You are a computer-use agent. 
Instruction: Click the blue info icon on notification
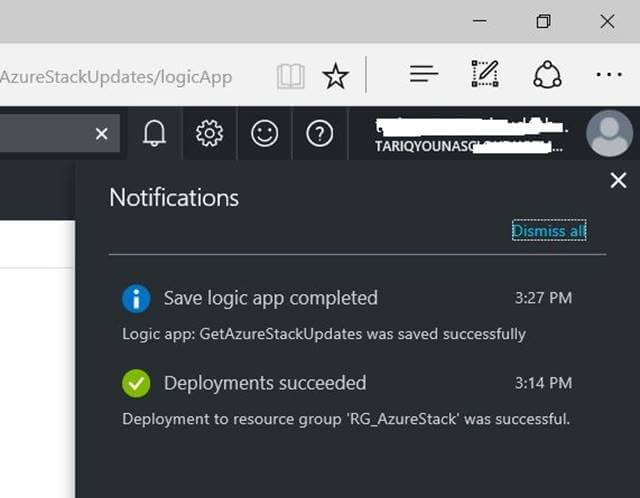[x=136, y=298]
